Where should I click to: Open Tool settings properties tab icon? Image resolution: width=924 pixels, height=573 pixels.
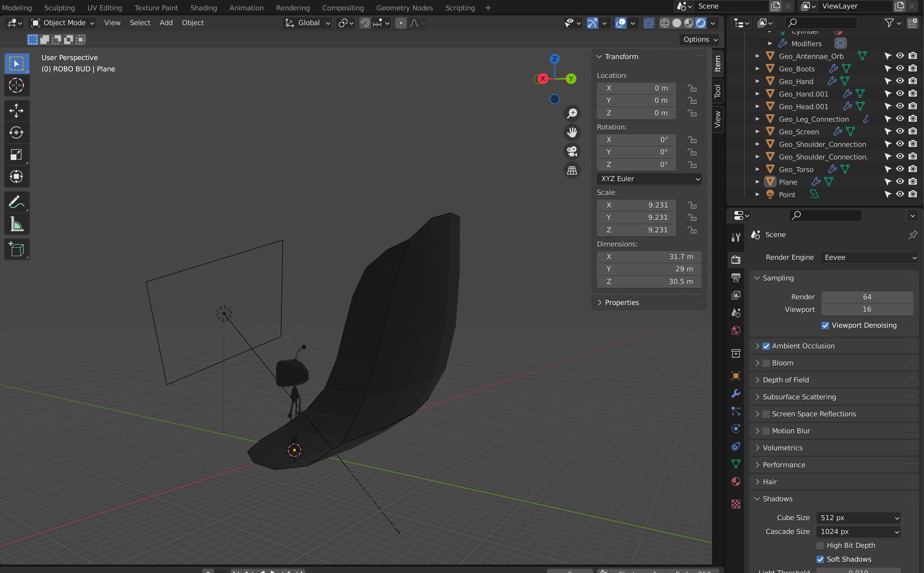coord(736,237)
